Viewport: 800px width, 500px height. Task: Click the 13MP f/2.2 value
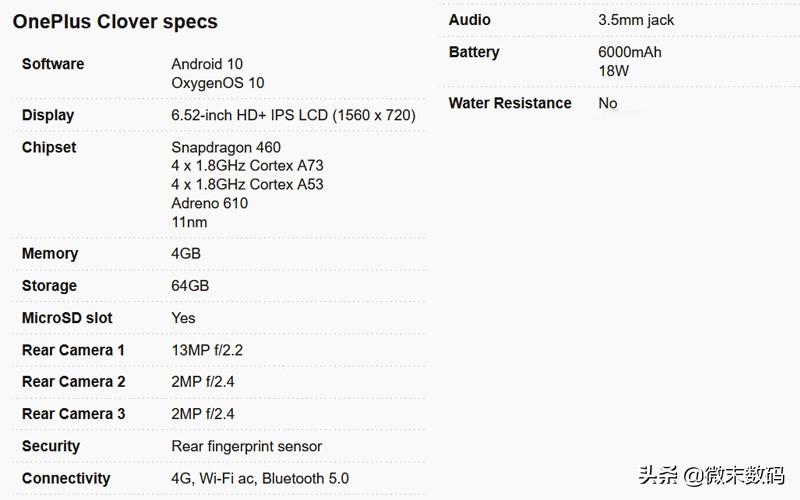(x=207, y=350)
